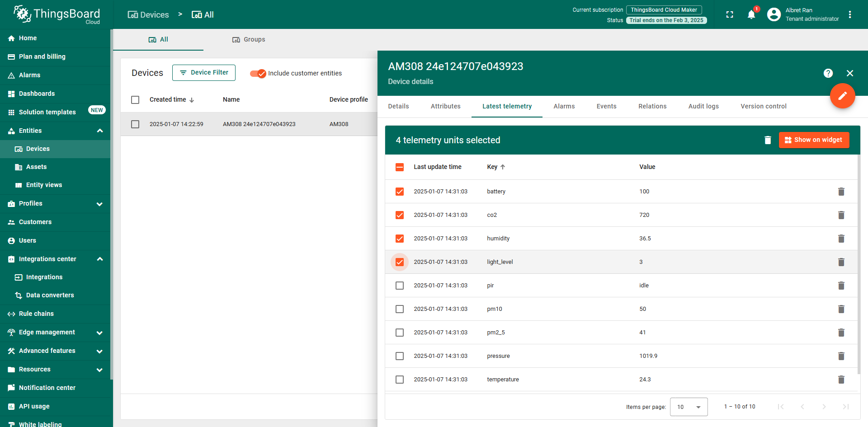Viewport: 868px width, 427px height.
Task: Click the ThingsBoard Cloud Maker subscription badge
Action: (x=664, y=10)
